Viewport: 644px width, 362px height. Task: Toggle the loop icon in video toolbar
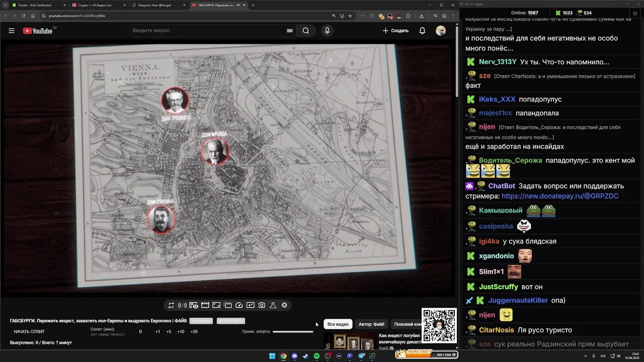pos(171,305)
